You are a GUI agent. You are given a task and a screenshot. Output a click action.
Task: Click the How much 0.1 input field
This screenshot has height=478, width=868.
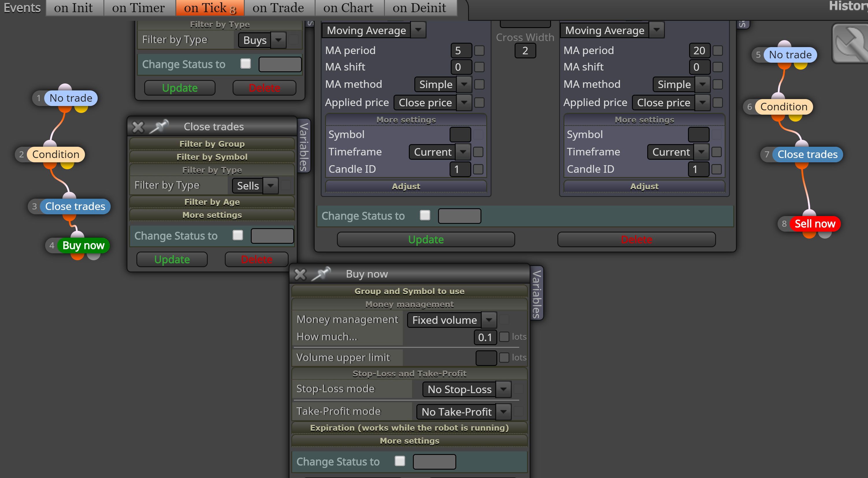(485, 337)
